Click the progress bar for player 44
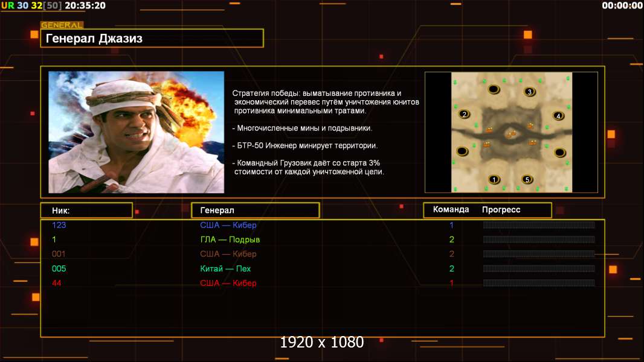The width and height of the screenshot is (644, 362). [539, 283]
